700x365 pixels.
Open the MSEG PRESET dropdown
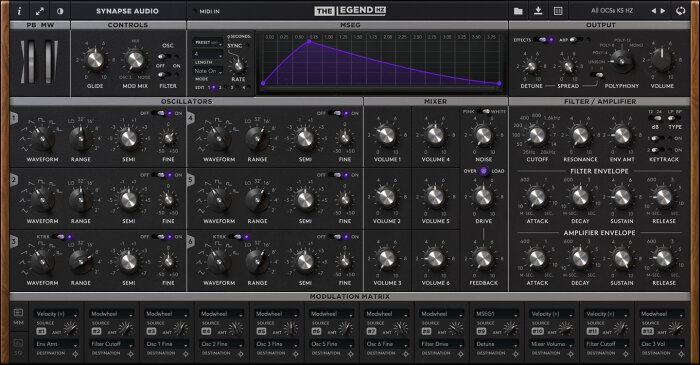(208, 43)
